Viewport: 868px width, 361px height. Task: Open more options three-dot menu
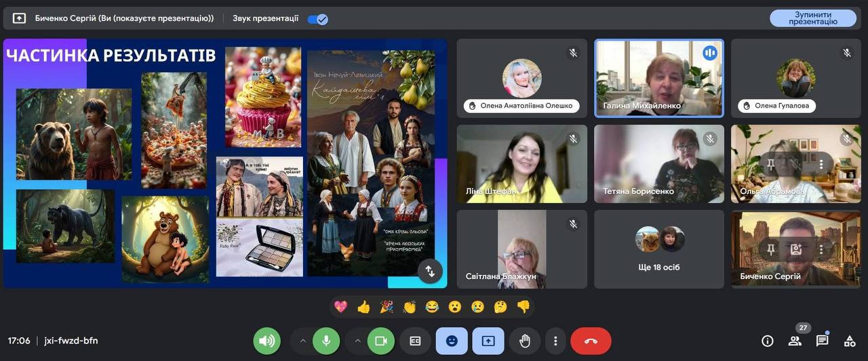tap(555, 341)
